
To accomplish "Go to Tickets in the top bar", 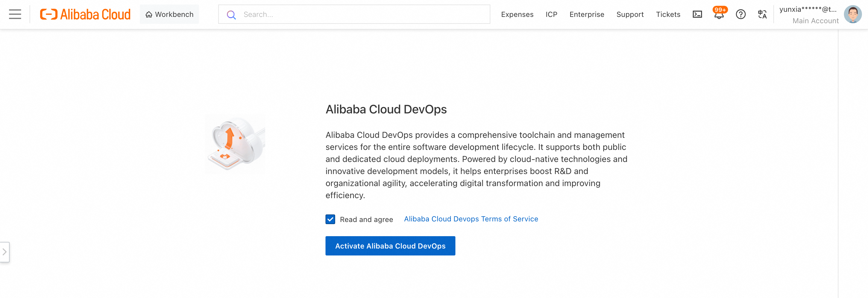I will pos(668,14).
